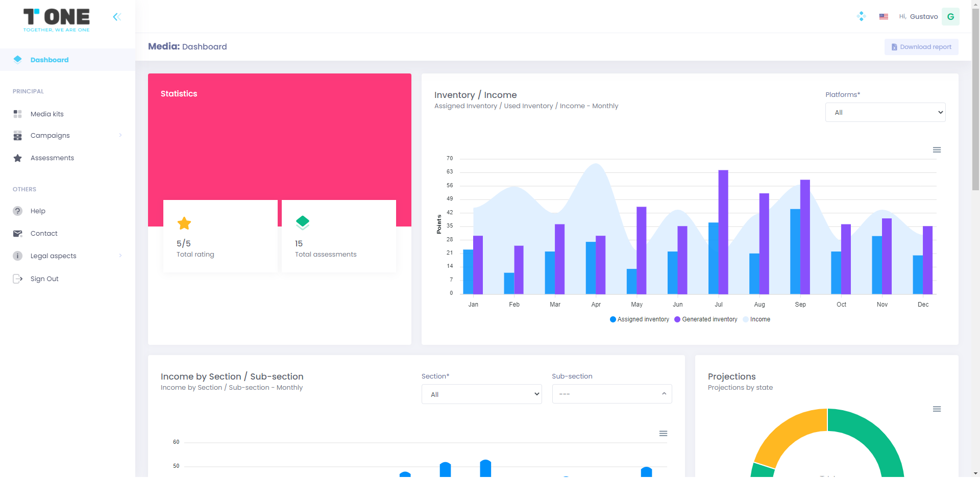The image size is (980, 478).
Task: Open the Sub-section dropdown
Action: click(x=612, y=394)
